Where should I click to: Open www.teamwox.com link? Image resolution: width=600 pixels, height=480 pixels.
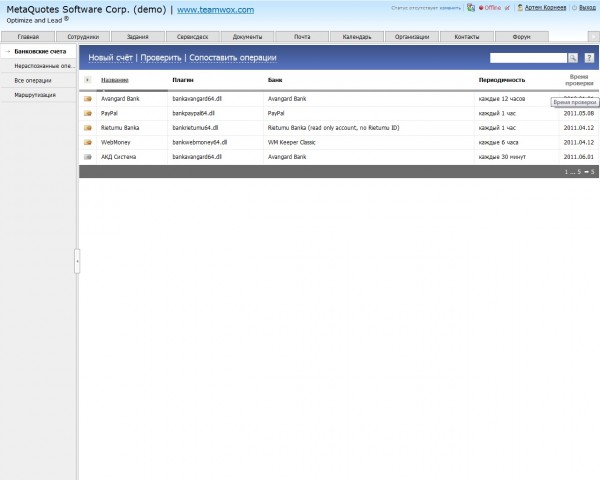pos(215,10)
